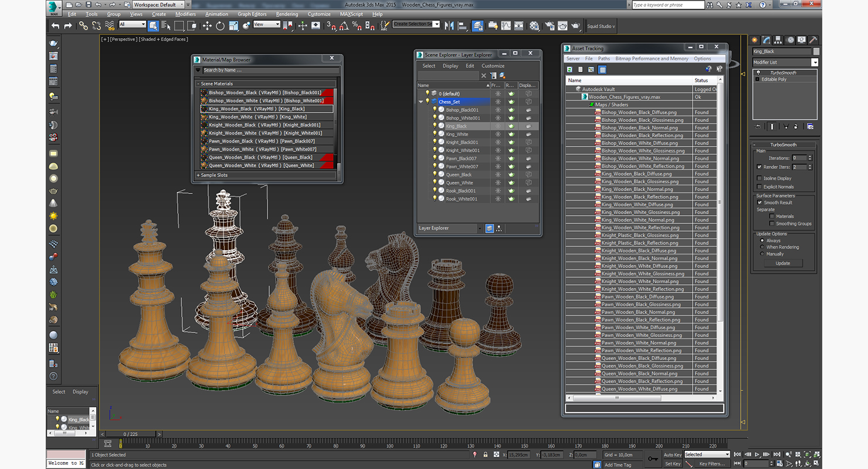The height and width of the screenshot is (469, 868).
Task: Collapse the Chess_Set layer tree arrow
Action: (x=421, y=102)
